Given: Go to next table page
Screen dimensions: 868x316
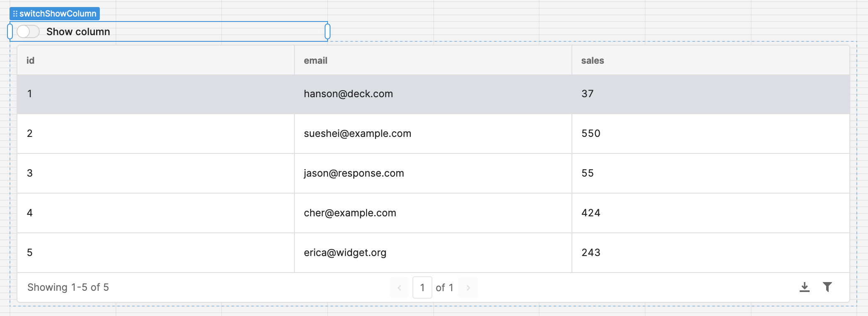Looking at the screenshot, I should [x=468, y=287].
